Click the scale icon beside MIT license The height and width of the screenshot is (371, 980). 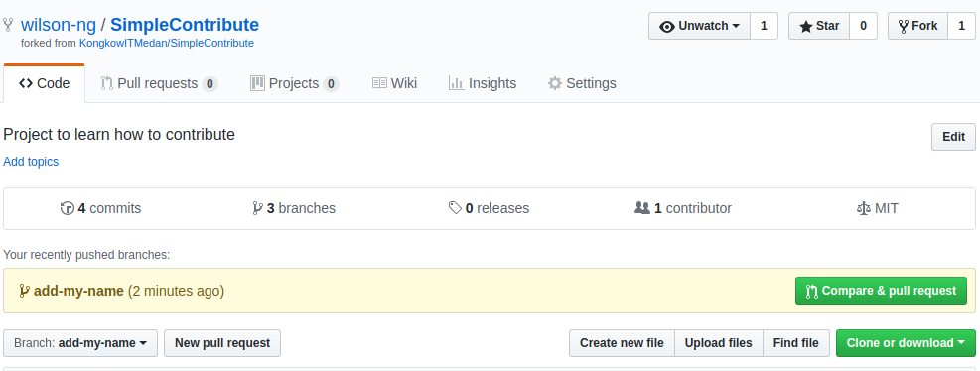click(863, 208)
